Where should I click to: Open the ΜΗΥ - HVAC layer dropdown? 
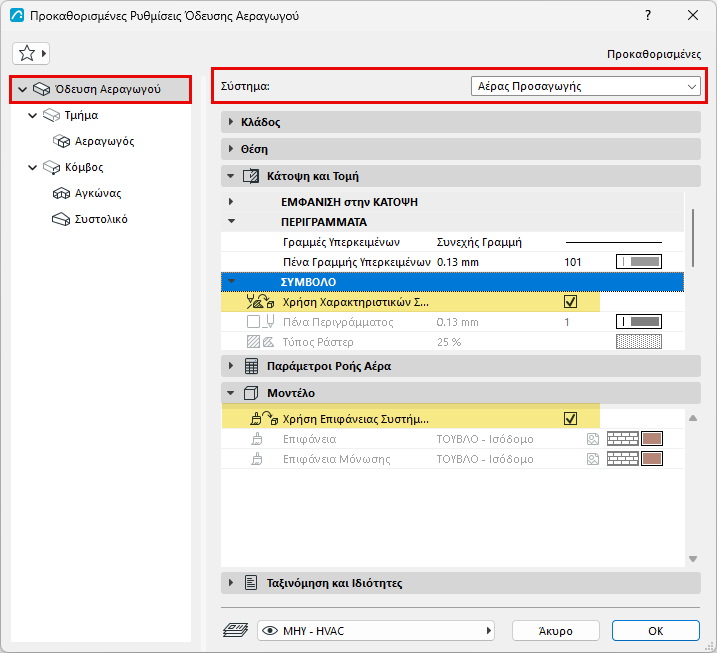pos(376,631)
